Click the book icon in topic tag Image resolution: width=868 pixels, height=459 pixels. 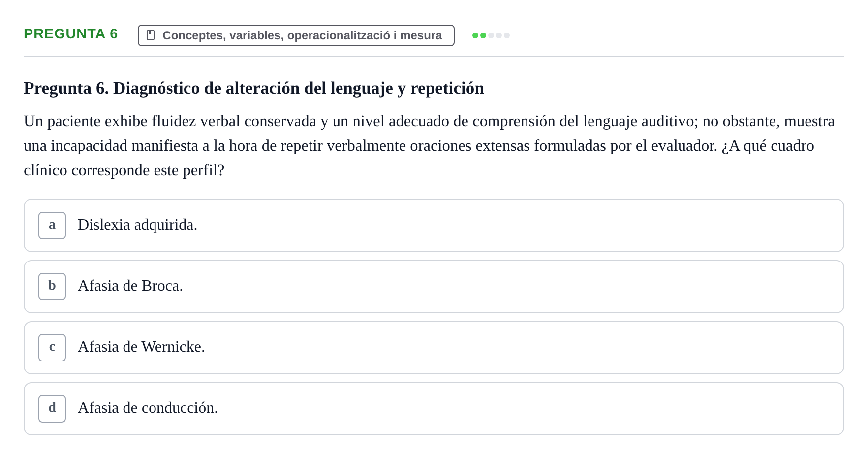tap(151, 35)
